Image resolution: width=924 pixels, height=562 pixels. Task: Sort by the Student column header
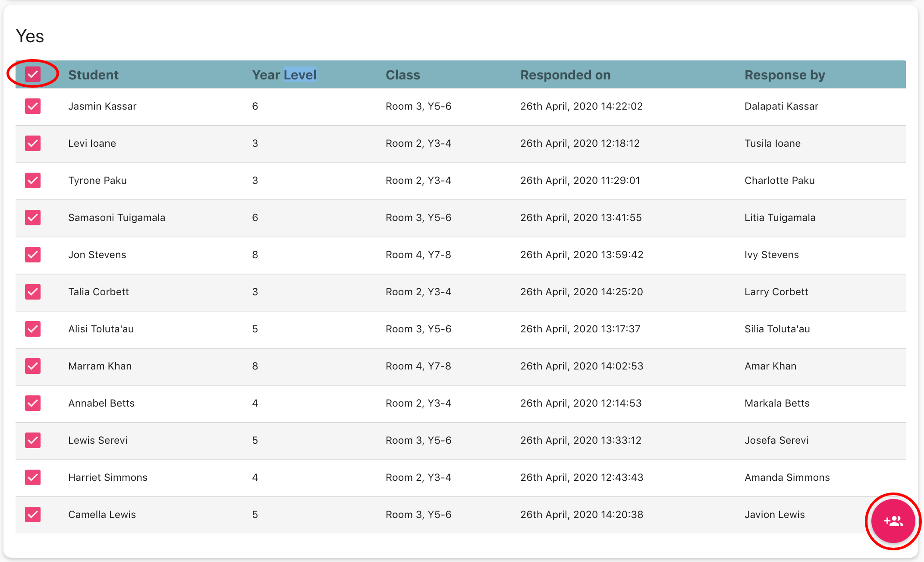coord(93,75)
